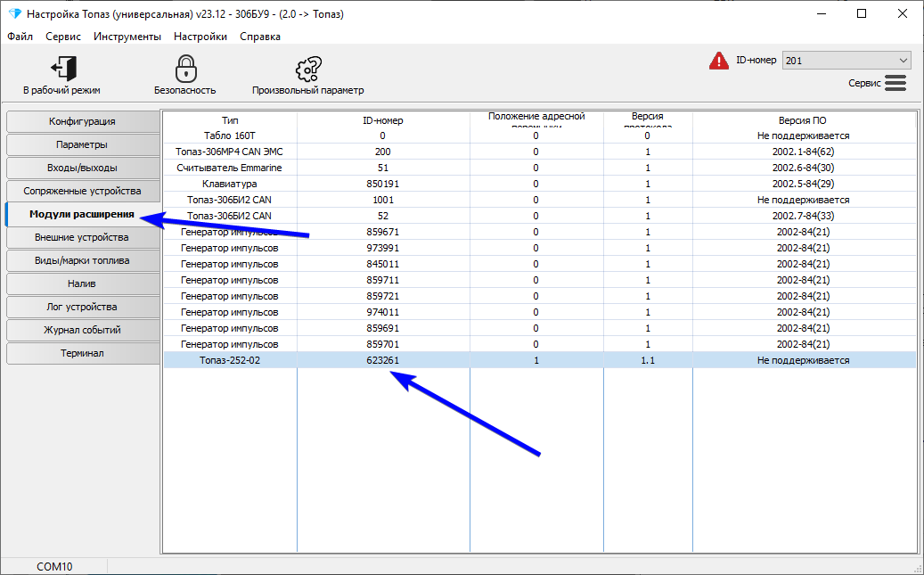Viewport: 924px width, 575px height.
Task: Open the Настройки menu
Action: click(200, 37)
